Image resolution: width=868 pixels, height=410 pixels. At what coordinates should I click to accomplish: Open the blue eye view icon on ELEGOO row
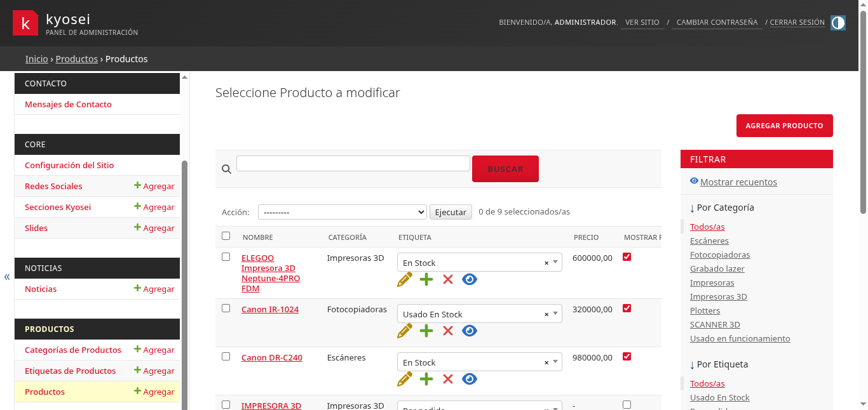(470, 279)
